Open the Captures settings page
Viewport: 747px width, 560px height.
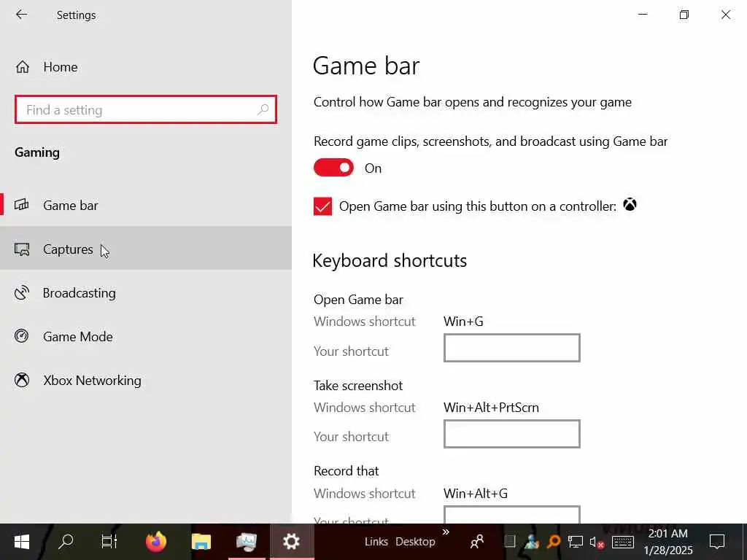[x=146, y=249]
